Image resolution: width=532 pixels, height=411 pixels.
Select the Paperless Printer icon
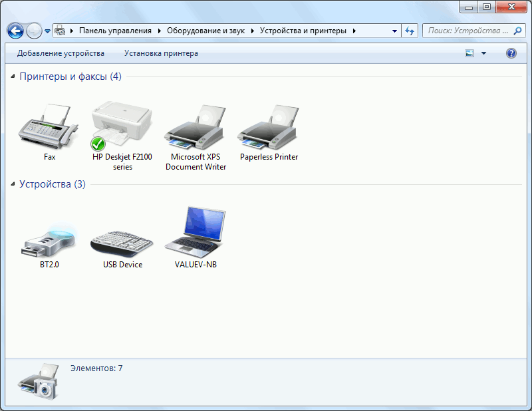pos(269,126)
